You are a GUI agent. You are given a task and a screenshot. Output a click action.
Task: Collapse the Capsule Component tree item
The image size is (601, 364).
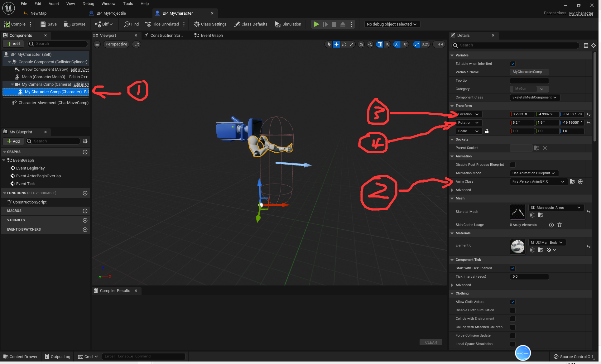(9, 62)
